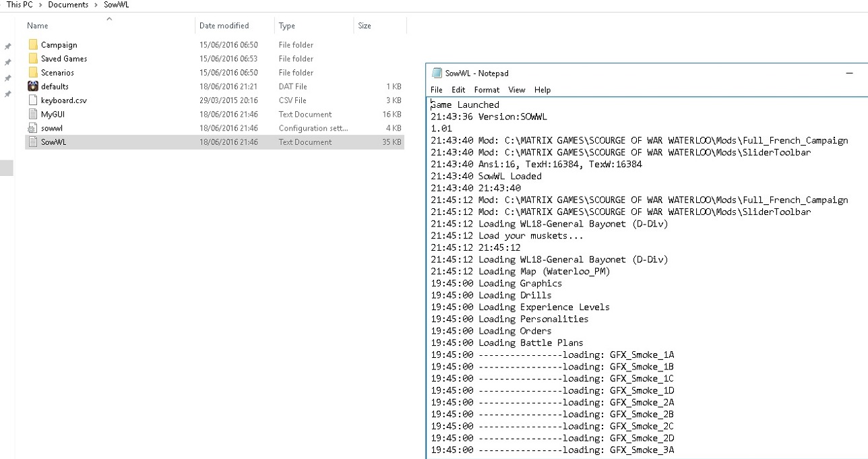Navigate to Documents in breadcrumb
The image size is (868, 459).
pyautogui.click(x=68, y=5)
